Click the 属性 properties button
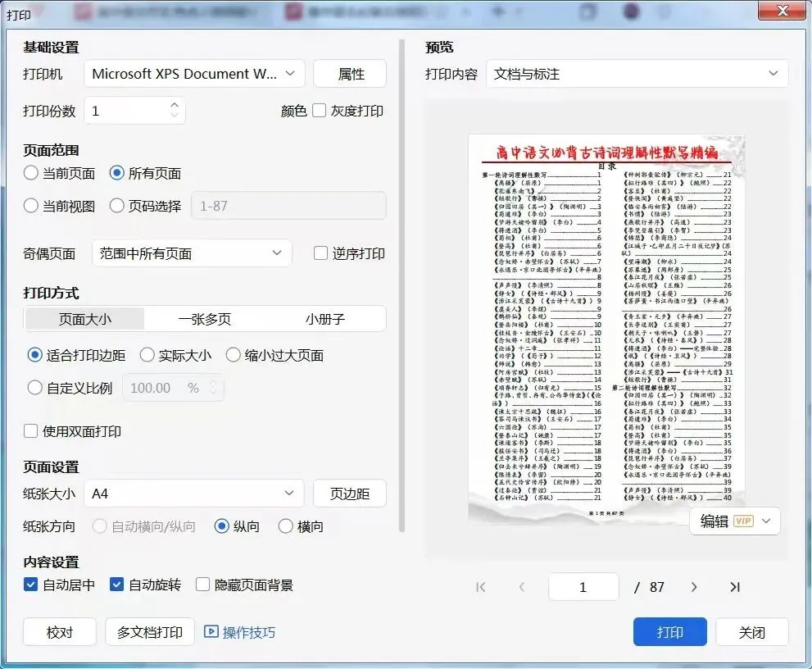 [350, 74]
